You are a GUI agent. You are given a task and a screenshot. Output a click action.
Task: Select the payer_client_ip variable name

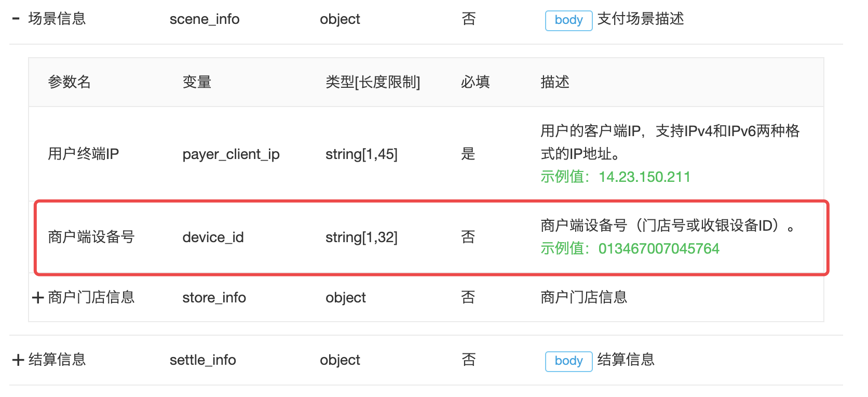231,154
